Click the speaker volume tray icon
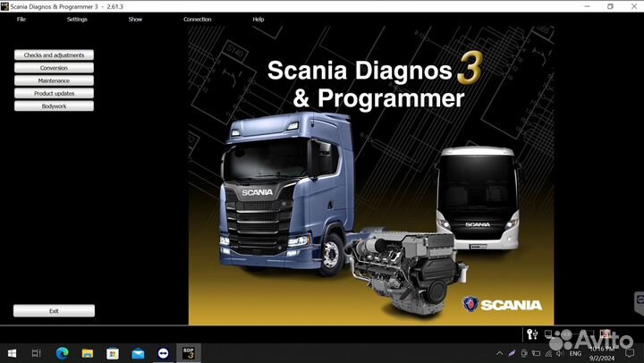The width and height of the screenshot is (644, 363). pyautogui.click(x=560, y=353)
